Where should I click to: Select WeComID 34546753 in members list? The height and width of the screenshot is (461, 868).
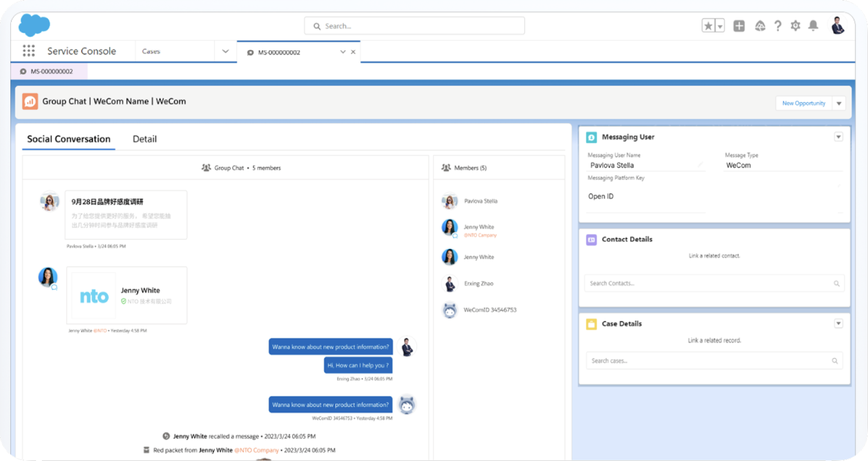(x=490, y=310)
